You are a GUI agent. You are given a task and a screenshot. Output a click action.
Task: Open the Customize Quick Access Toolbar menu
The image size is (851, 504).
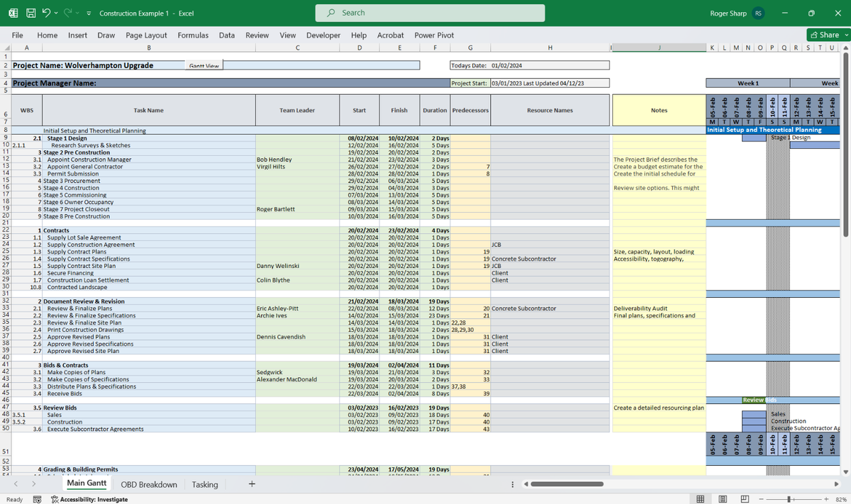pyautogui.click(x=88, y=13)
